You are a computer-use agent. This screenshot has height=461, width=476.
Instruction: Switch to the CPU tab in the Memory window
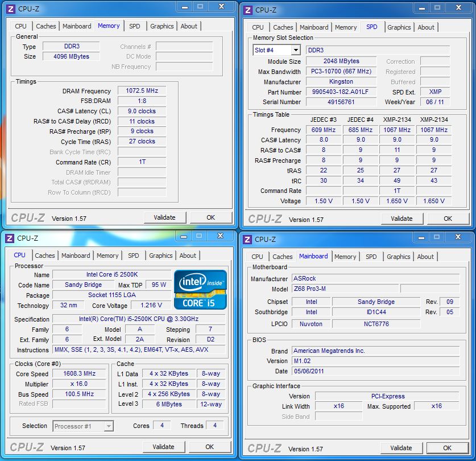pos(20,26)
